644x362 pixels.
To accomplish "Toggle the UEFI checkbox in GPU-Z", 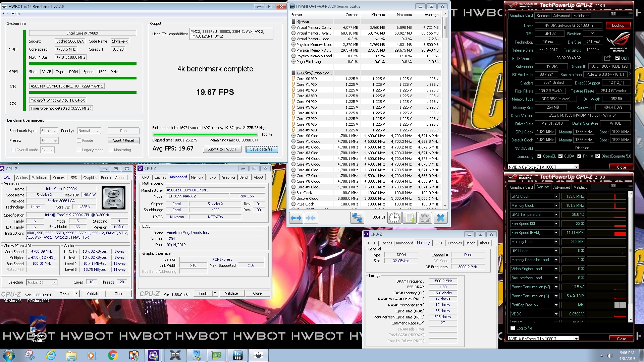I will coord(618,58).
